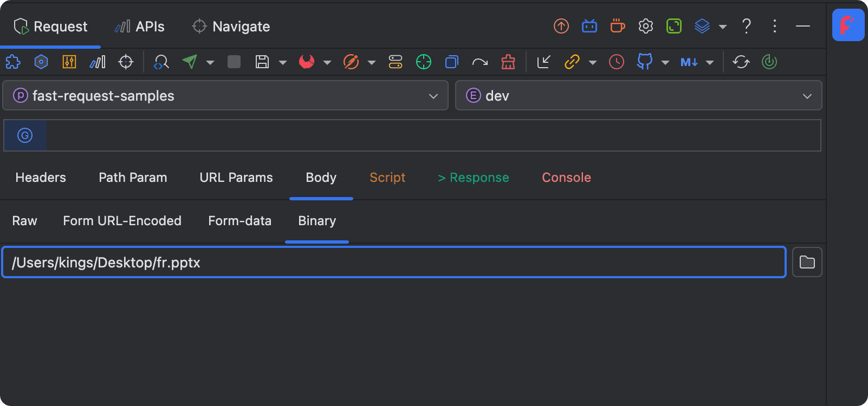Open the fast-request-samples project dropdown
This screenshot has height=406, width=868.
tap(225, 96)
